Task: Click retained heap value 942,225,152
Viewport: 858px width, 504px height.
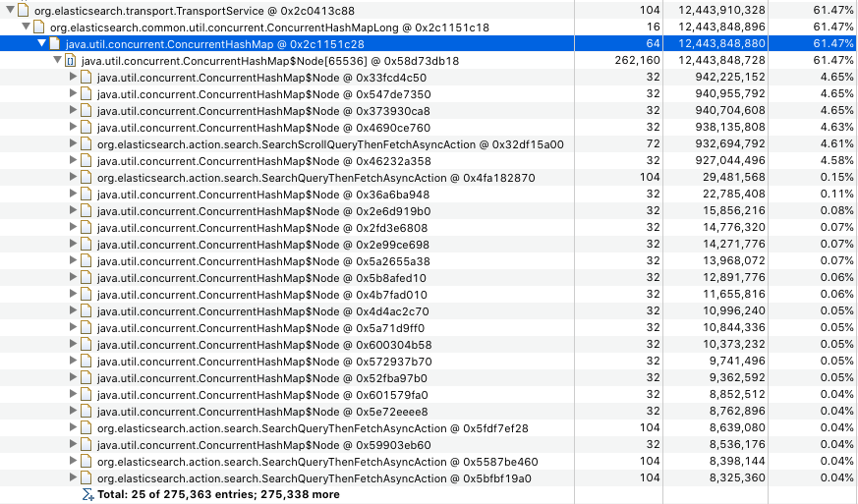Action: [730, 77]
